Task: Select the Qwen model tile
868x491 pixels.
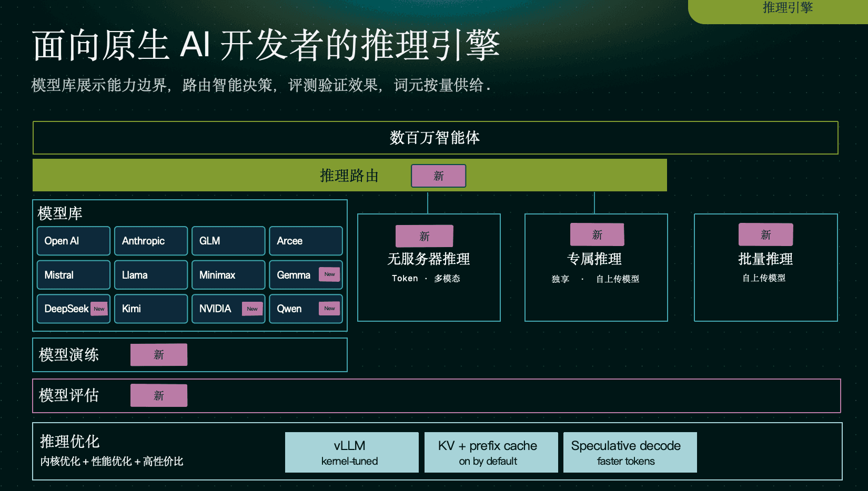Action: [x=306, y=309]
